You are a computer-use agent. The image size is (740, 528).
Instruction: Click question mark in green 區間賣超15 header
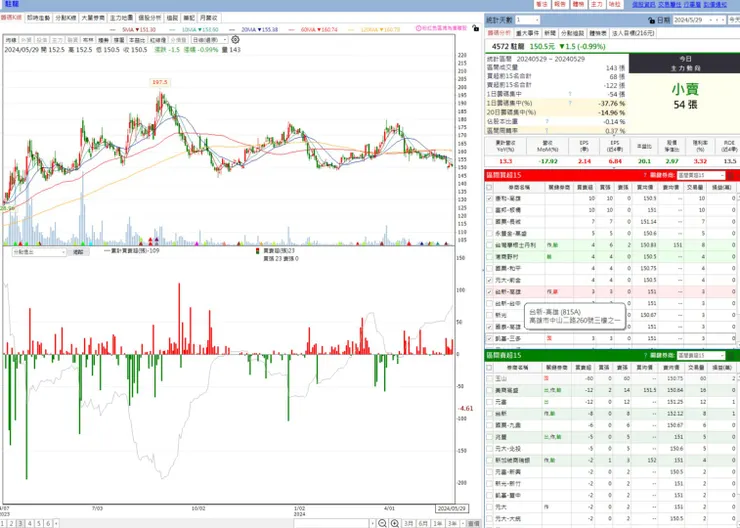point(645,355)
